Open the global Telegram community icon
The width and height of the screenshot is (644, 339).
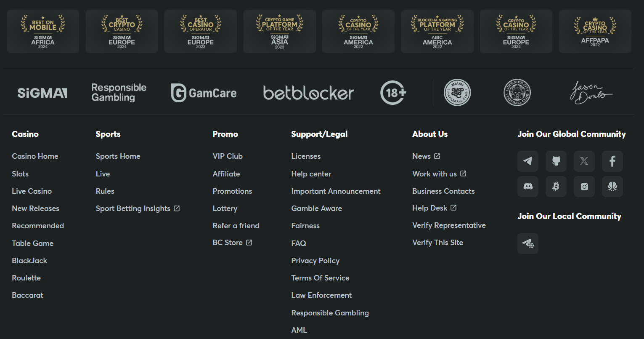click(527, 161)
